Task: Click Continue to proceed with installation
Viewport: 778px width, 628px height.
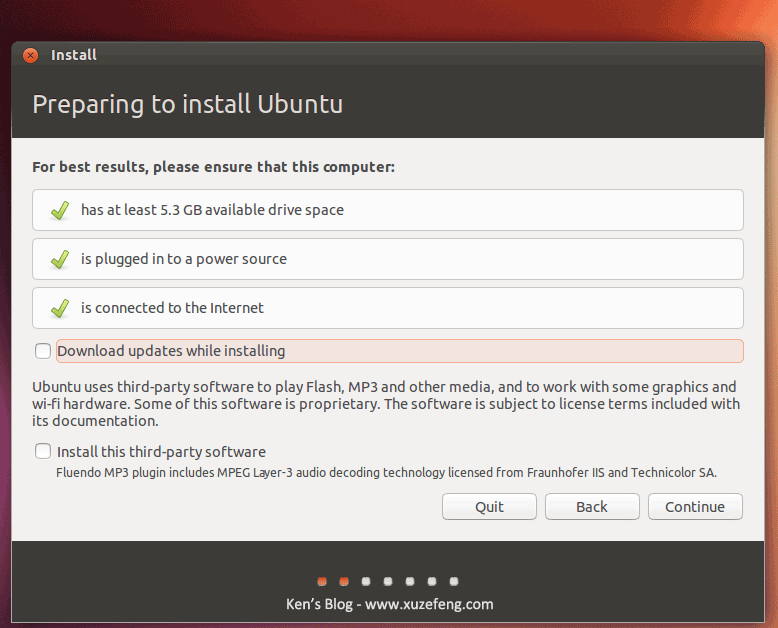Action: 695,507
